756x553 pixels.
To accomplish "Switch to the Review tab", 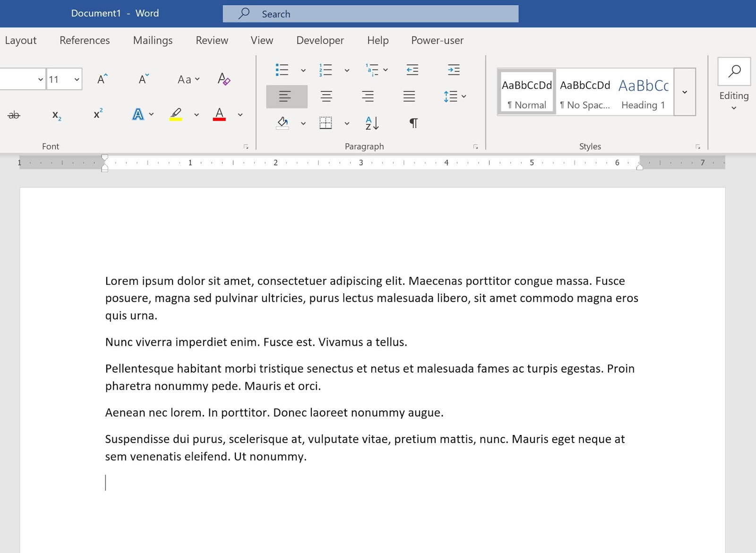I will click(x=211, y=41).
